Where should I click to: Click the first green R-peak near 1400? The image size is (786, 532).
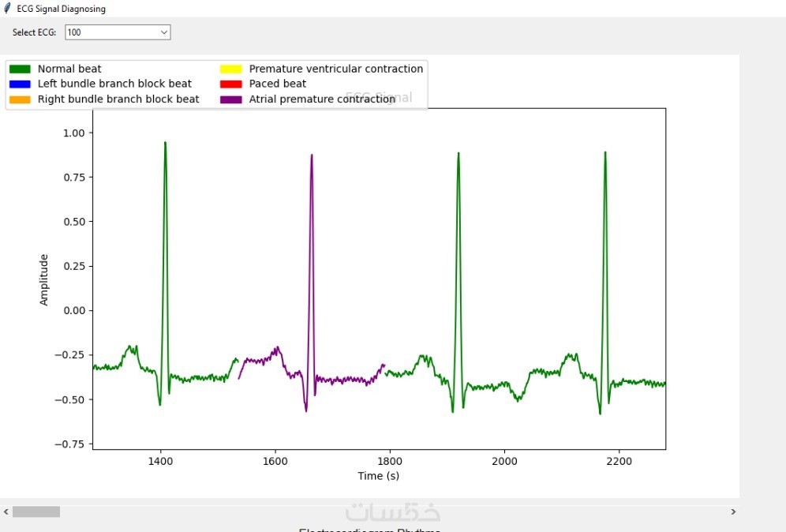point(165,144)
